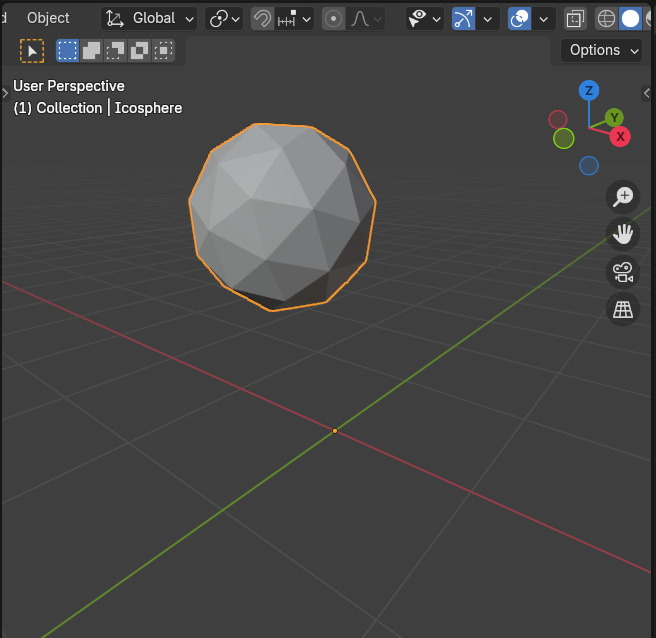Click the 'User Perspective' viewport label
Viewport: 656px width, 638px height.
[69, 86]
